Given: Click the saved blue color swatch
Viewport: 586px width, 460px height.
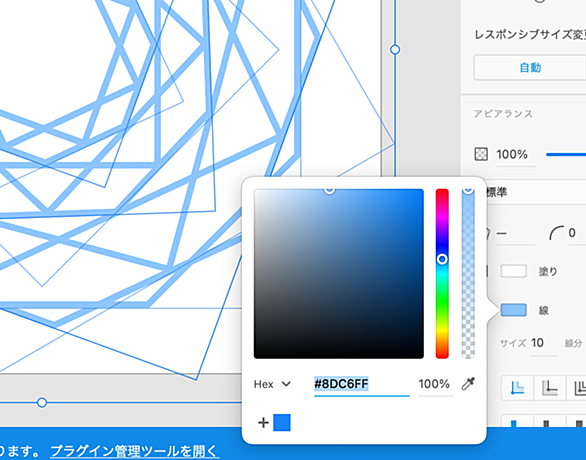Looking at the screenshot, I should pyautogui.click(x=282, y=423).
